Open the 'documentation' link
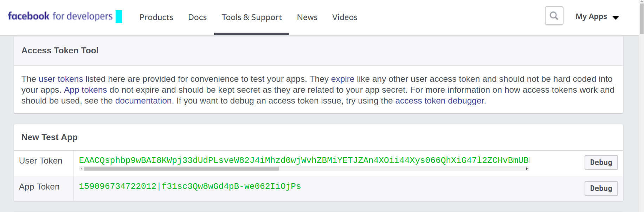 coord(143,101)
